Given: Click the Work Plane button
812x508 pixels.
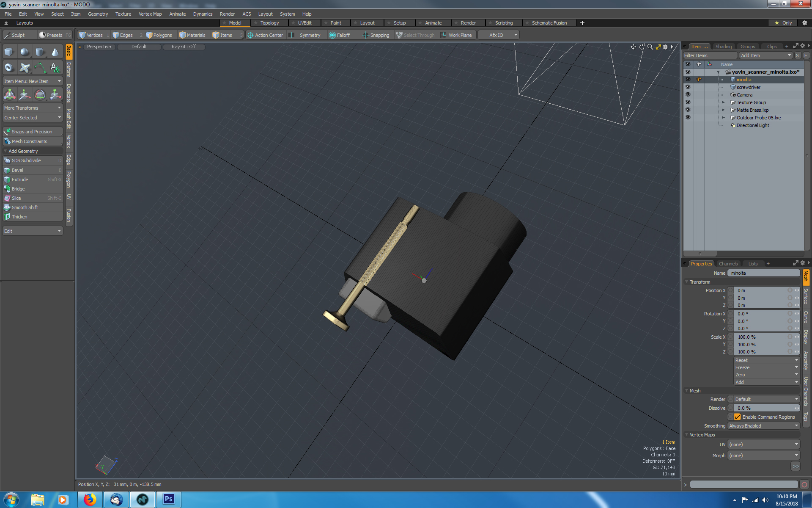Looking at the screenshot, I should pos(456,35).
